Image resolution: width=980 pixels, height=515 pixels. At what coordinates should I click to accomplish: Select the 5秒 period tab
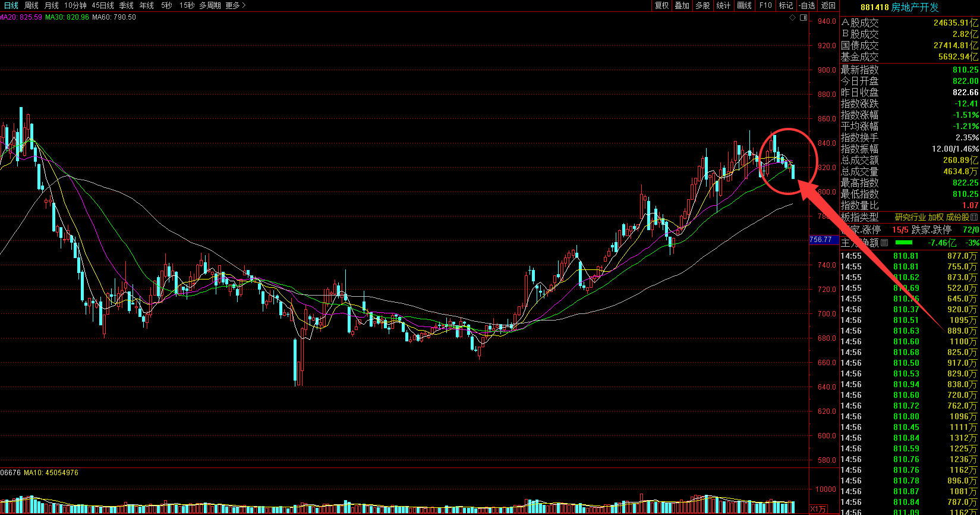tap(166, 5)
